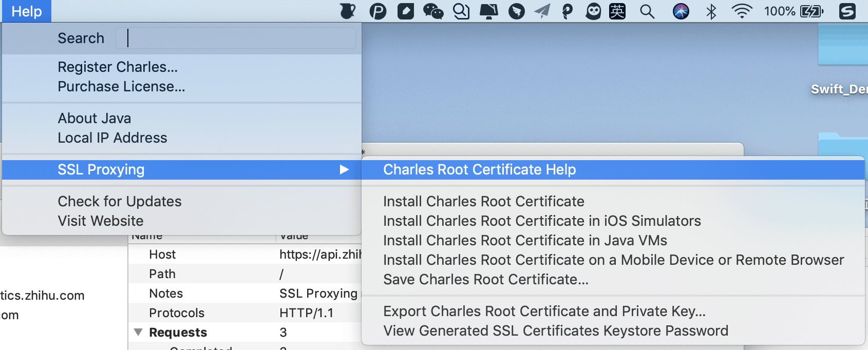Select the Path row in overview table
The height and width of the screenshot is (350, 868).
click(x=245, y=274)
